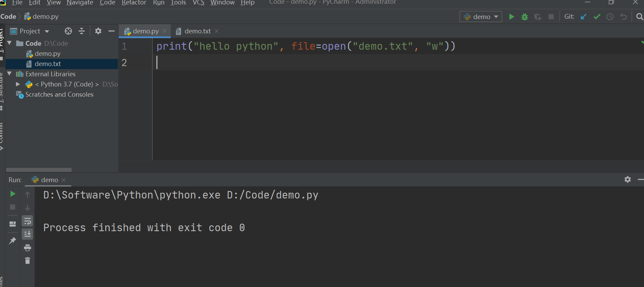Run the demo configuration with green play button

(x=511, y=17)
